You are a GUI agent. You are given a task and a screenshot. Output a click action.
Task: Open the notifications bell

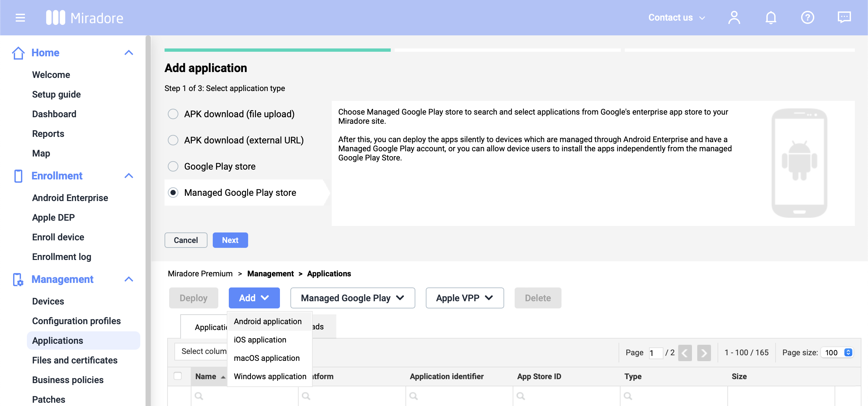click(x=771, y=17)
